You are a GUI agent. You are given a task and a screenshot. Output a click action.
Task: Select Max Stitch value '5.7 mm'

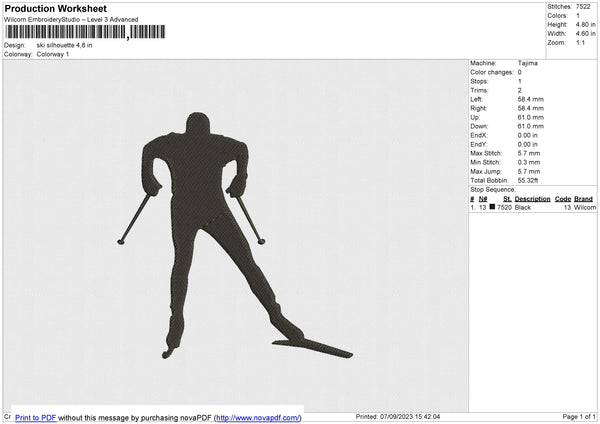point(529,153)
